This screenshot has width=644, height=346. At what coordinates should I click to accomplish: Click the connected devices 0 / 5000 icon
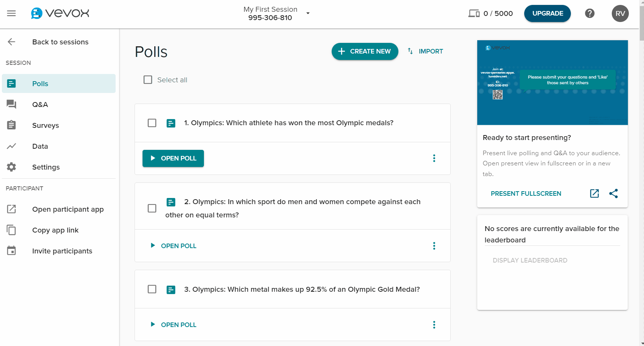[474, 14]
